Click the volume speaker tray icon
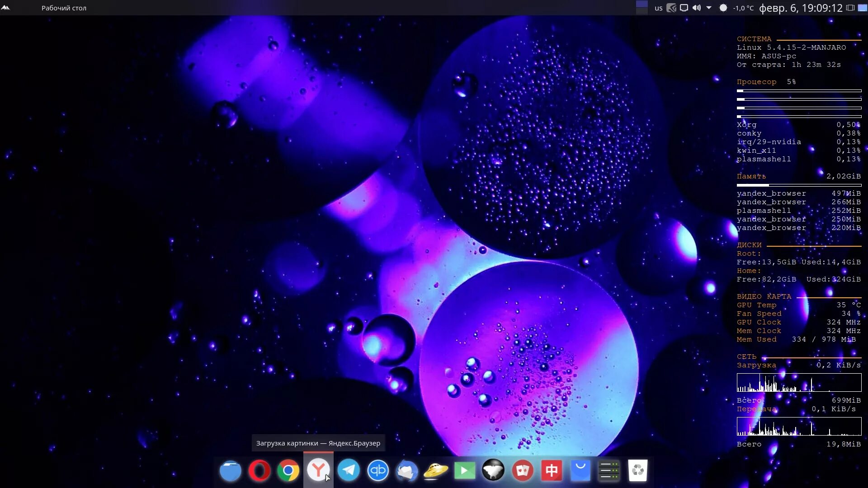 (696, 8)
